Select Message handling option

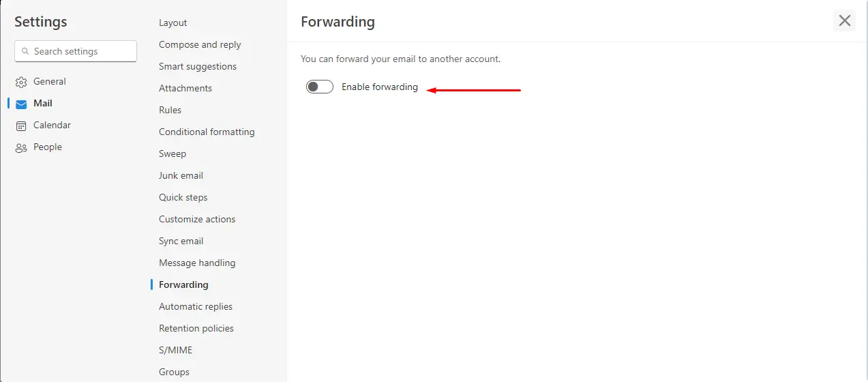197,263
